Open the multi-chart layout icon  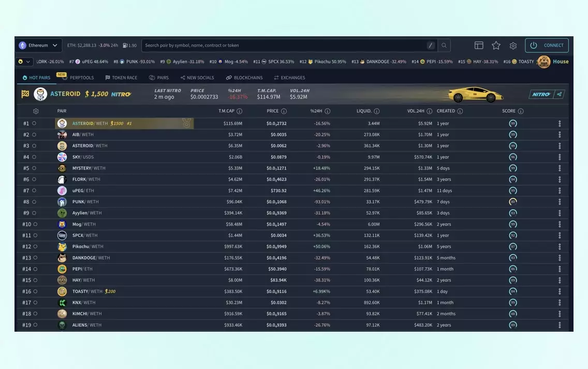(x=479, y=46)
